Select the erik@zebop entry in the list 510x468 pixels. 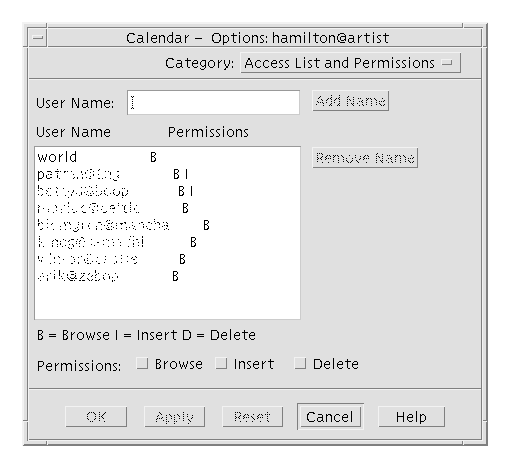pos(167,276)
